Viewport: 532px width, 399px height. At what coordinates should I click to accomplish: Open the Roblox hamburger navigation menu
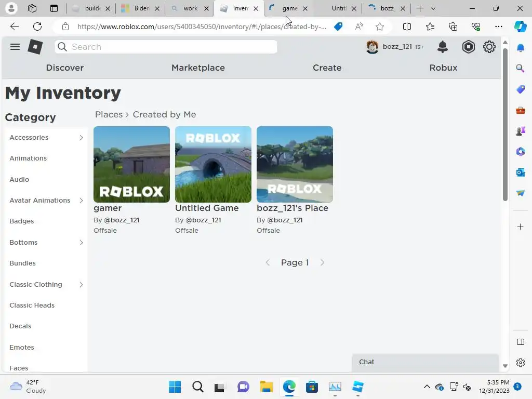15,47
